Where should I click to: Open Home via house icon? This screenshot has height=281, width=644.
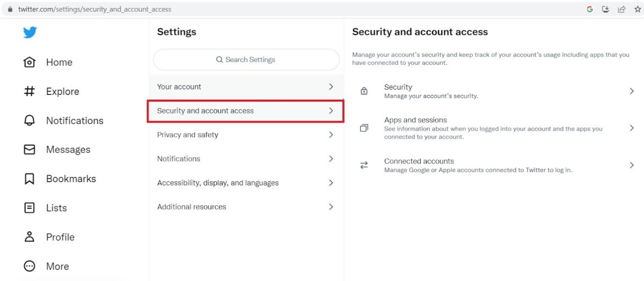(30, 62)
